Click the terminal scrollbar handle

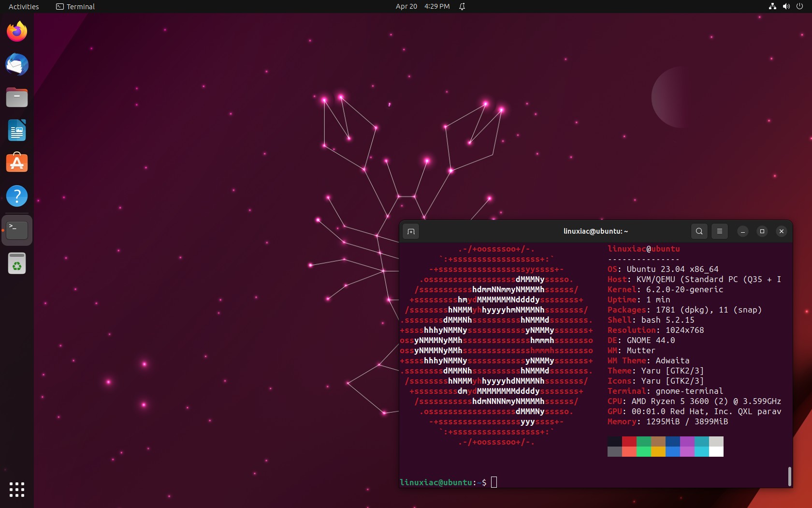[x=789, y=476]
